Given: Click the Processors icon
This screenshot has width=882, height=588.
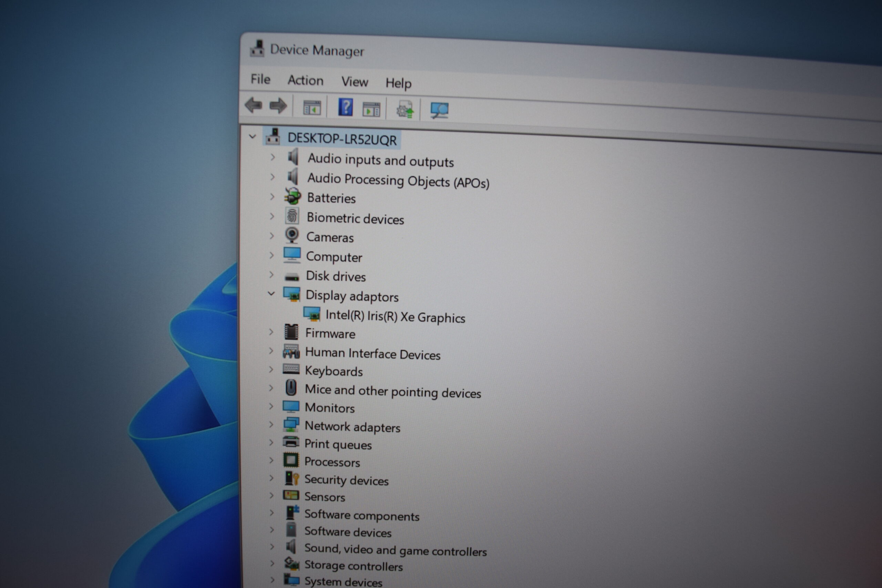Looking at the screenshot, I should [x=291, y=460].
